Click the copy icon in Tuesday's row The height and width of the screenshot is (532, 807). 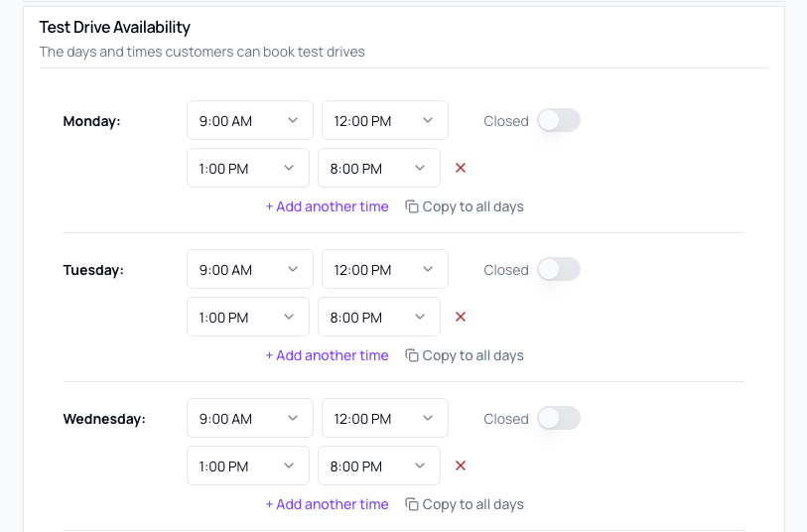(412, 355)
